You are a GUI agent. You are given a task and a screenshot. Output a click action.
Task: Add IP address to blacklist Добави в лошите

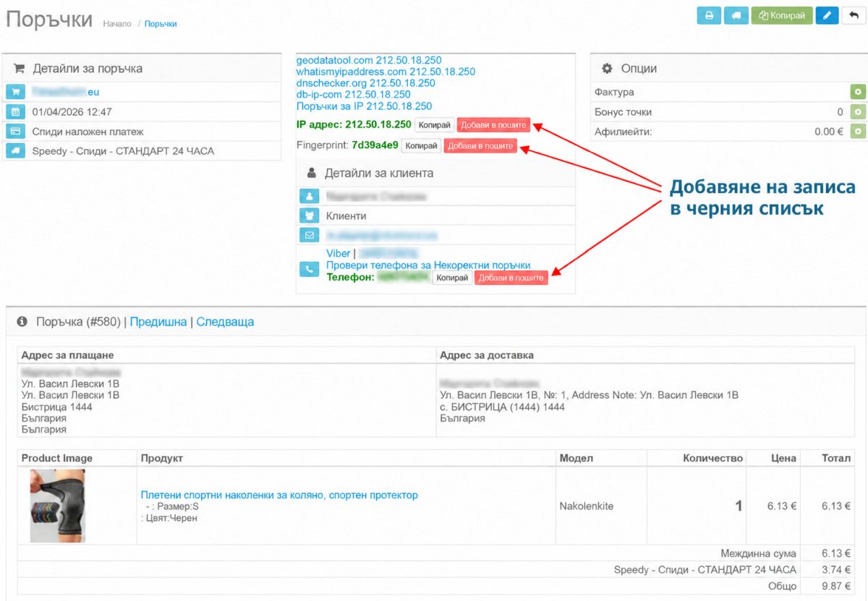pos(494,125)
